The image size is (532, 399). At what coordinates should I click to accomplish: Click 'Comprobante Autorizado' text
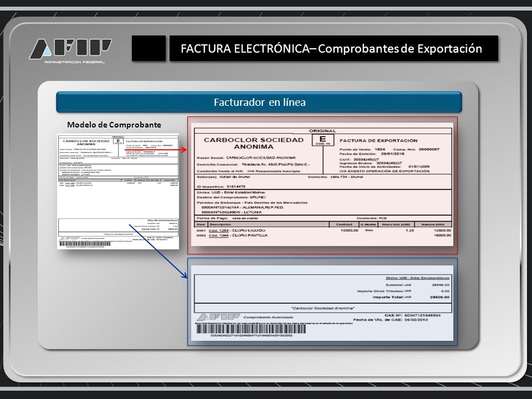[x=268, y=317]
